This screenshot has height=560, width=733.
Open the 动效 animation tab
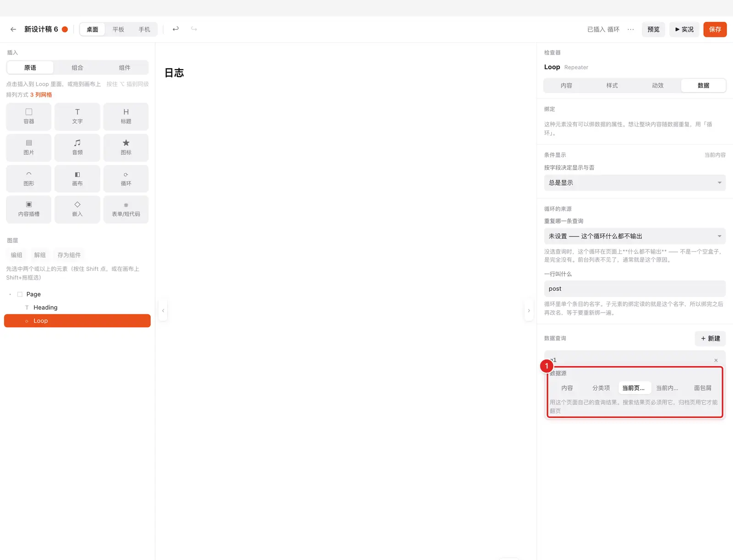click(658, 85)
